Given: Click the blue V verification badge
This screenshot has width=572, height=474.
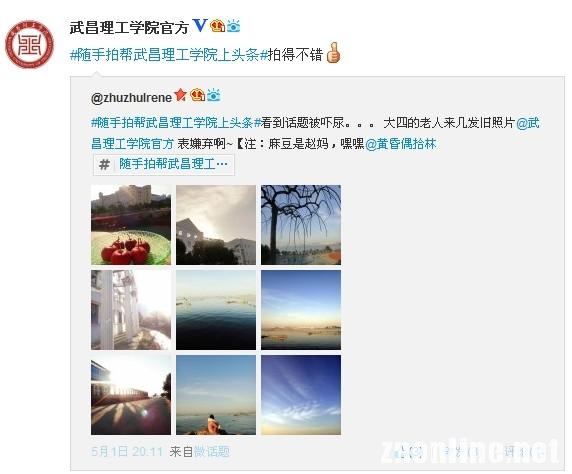Looking at the screenshot, I should (x=200, y=26).
